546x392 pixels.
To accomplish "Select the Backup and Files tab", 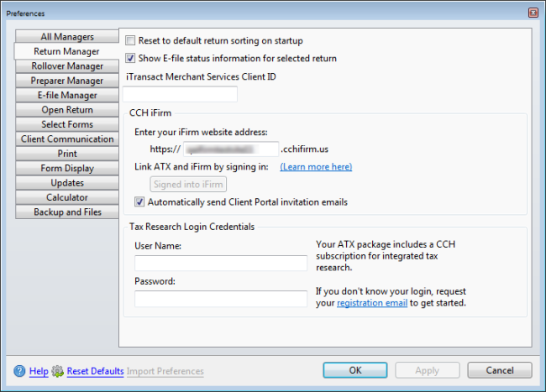I will click(x=67, y=212).
